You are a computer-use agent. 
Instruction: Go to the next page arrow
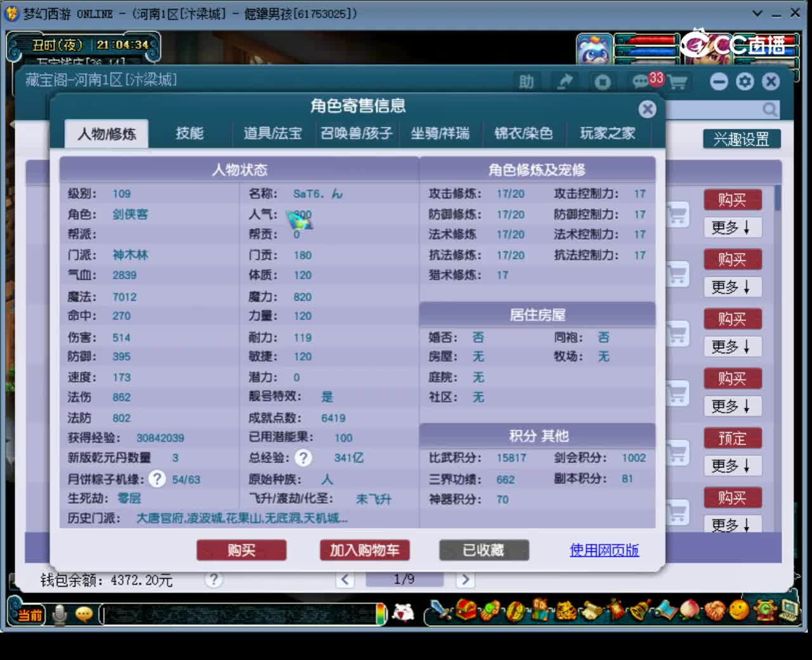pos(465,579)
